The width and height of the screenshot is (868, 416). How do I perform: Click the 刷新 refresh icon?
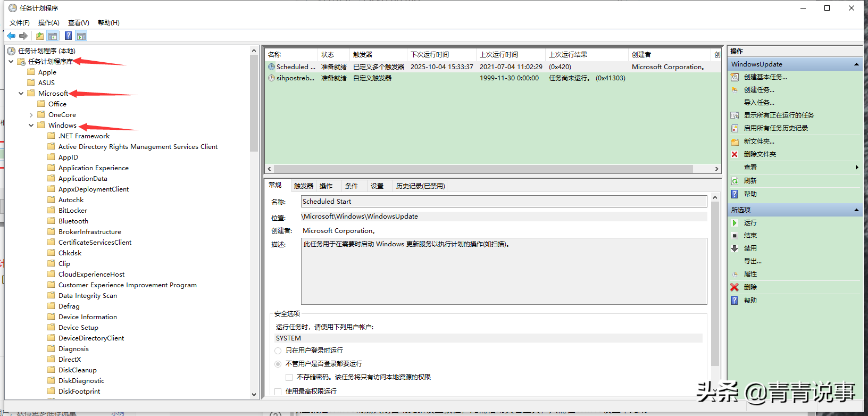click(735, 181)
